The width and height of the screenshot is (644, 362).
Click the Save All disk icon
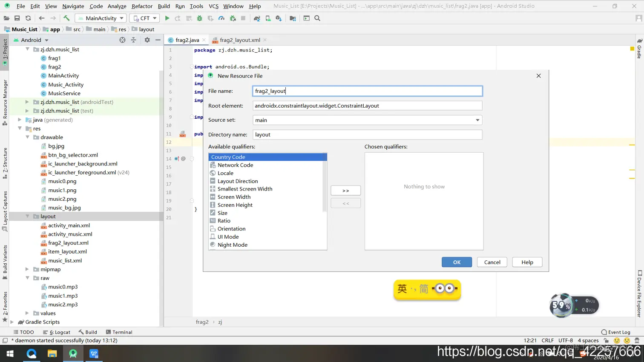(x=17, y=18)
